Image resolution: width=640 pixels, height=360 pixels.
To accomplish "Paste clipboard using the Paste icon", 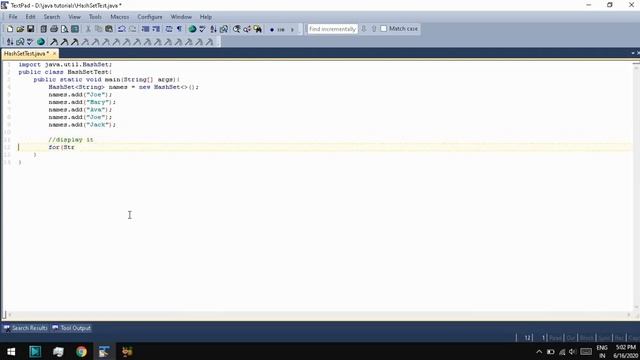I will 109,29.
